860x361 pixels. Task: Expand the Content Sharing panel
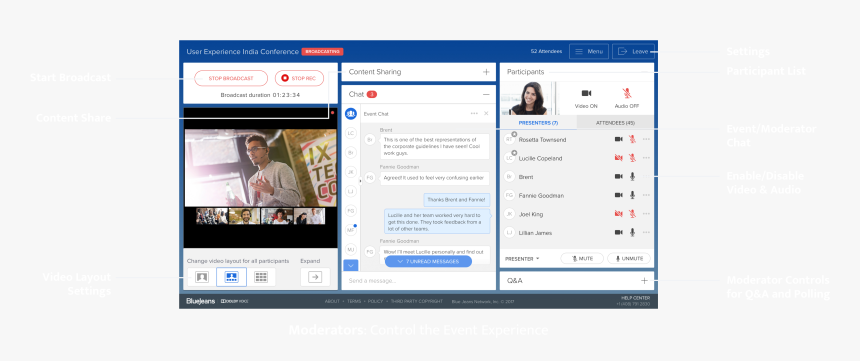pos(486,72)
